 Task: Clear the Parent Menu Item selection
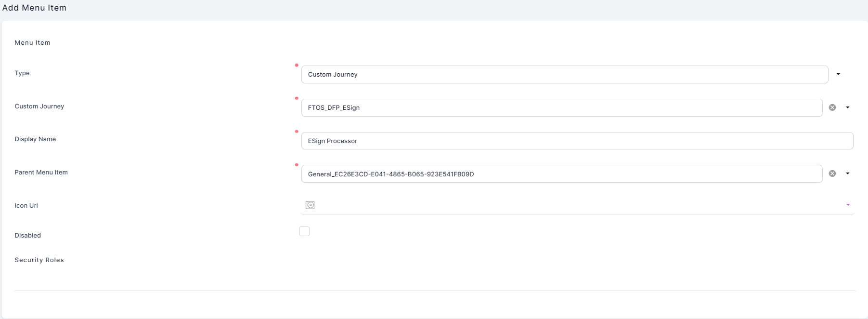tap(832, 173)
